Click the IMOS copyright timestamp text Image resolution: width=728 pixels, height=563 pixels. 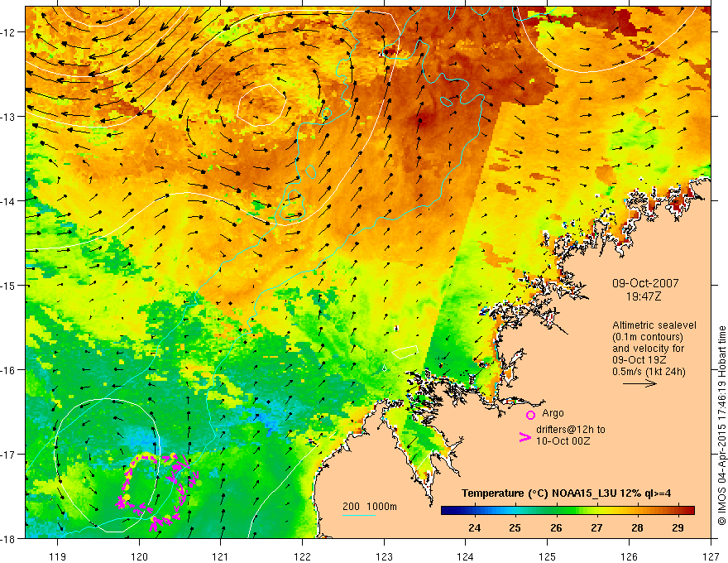coord(721,426)
